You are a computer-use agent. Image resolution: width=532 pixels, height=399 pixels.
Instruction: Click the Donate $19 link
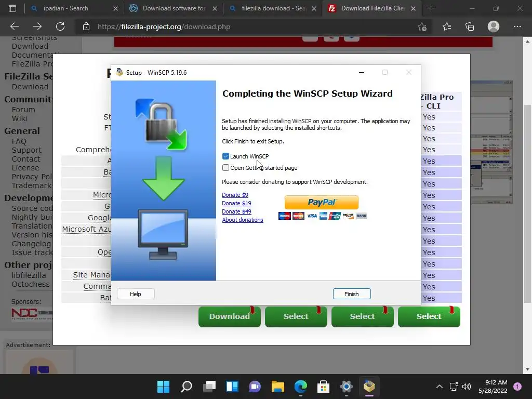pyautogui.click(x=236, y=203)
